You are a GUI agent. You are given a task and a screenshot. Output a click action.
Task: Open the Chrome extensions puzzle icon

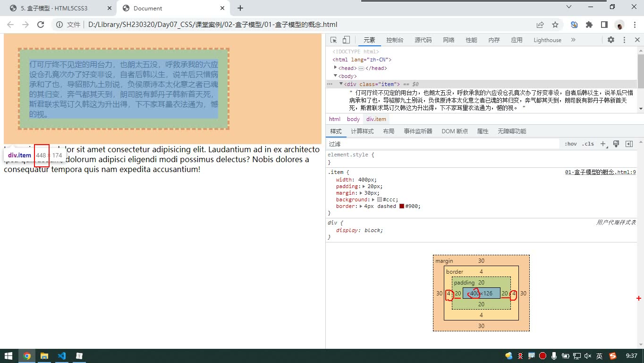pos(589,25)
